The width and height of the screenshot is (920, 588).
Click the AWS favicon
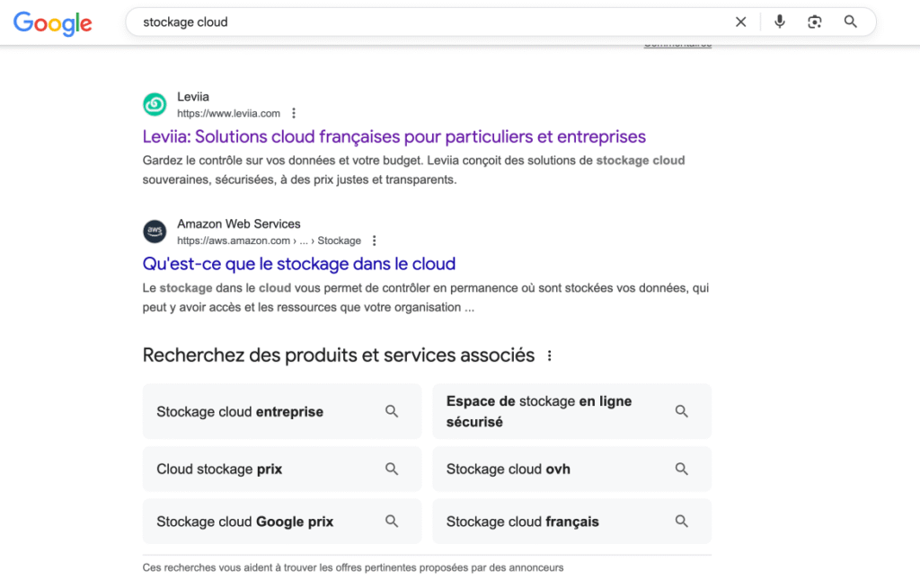tap(155, 232)
